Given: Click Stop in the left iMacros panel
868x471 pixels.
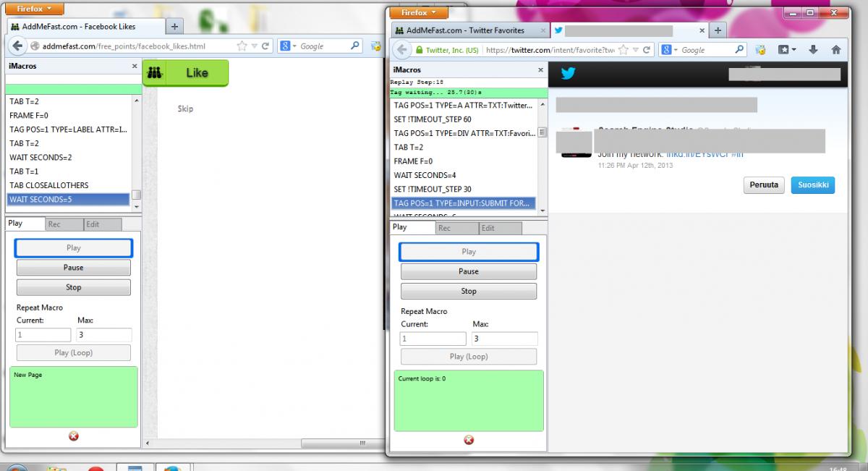Looking at the screenshot, I should [x=73, y=287].
